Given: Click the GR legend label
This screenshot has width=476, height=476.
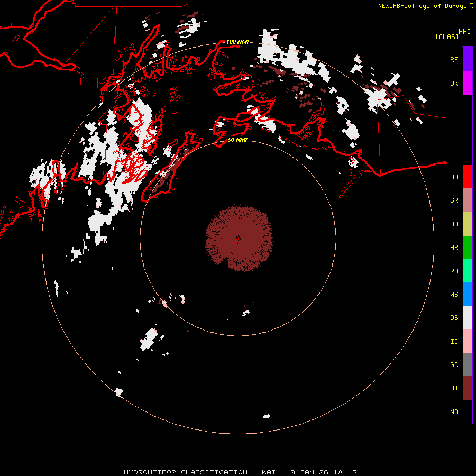Looking at the screenshot, I should [x=454, y=200].
